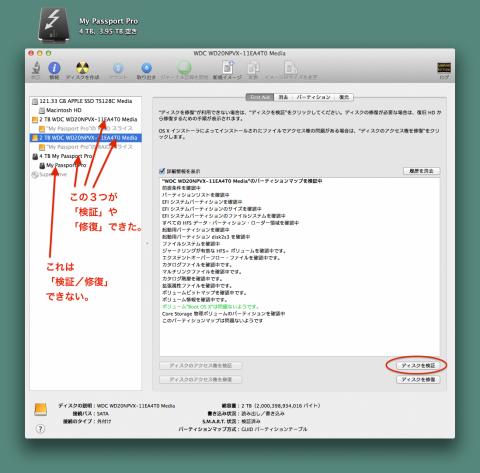Click the Resize Image toolbar icon
Image resolution: width=480 pixels, height=473 pixels.
[x=290, y=68]
